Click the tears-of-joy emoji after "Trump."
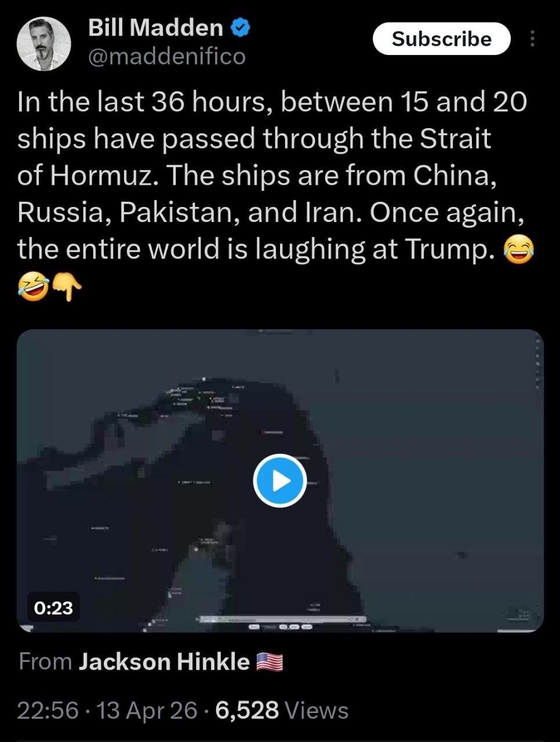This screenshot has width=560, height=742. (519, 250)
